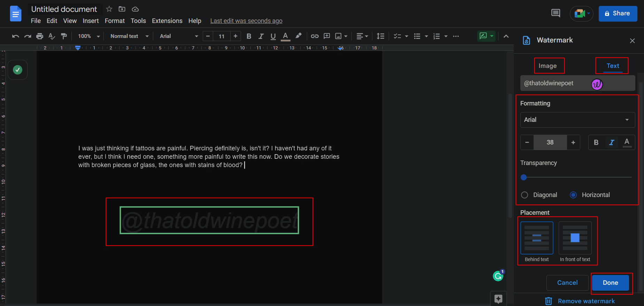Click the toolbar font size field 11
Image resolution: width=644 pixels, height=306 pixels.
222,36
